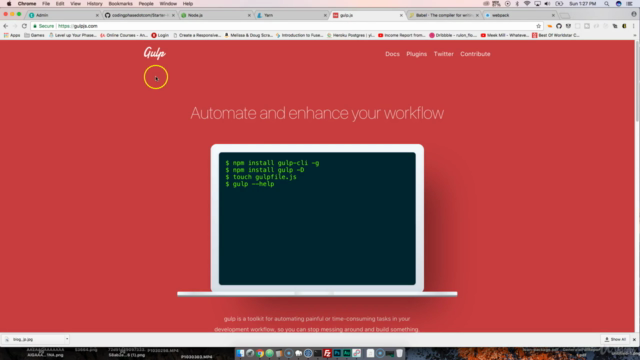This screenshot has width=640, height=360.
Task: Open the Level up Your Phase bookmark
Action: (72, 35)
